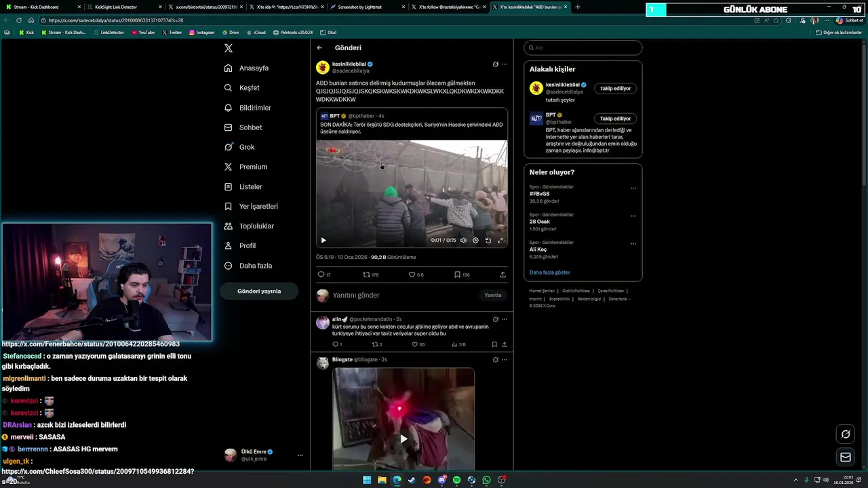This screenshot has height=488, width=868.
Task: Open Yer İşaretleri bookmarks
Action: coord(251,206)
